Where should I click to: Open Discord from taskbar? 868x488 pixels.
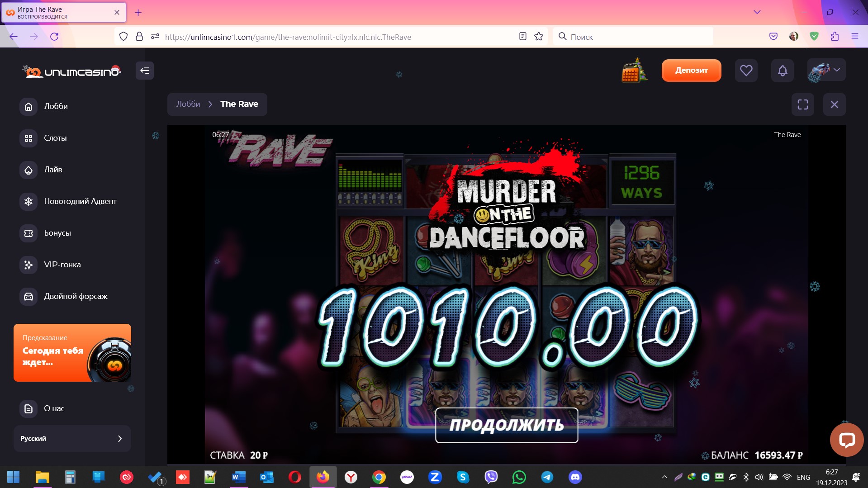point(575,477)
